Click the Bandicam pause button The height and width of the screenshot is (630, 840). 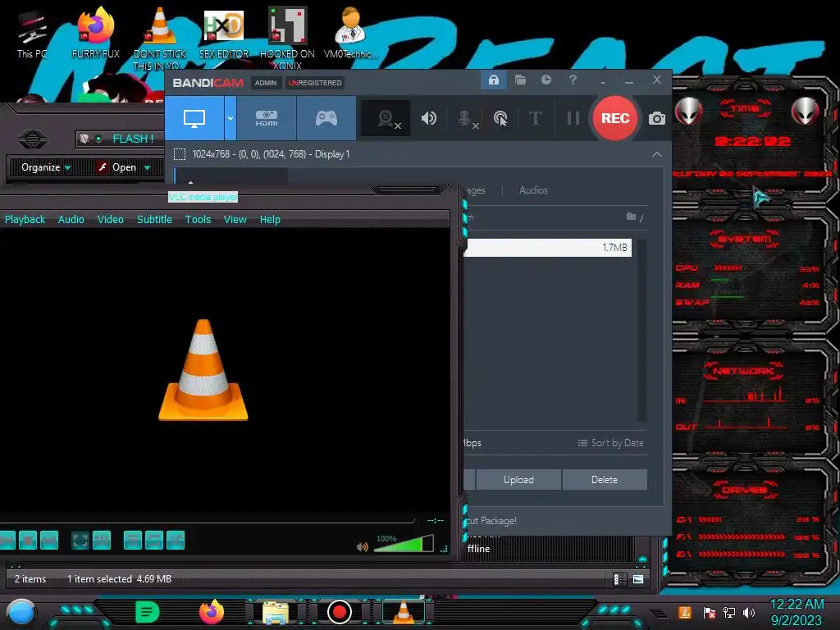[x=573, y=118]
